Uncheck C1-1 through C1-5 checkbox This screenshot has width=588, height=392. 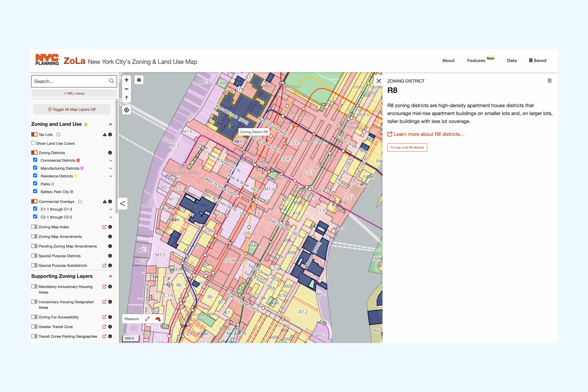(35, 209)
